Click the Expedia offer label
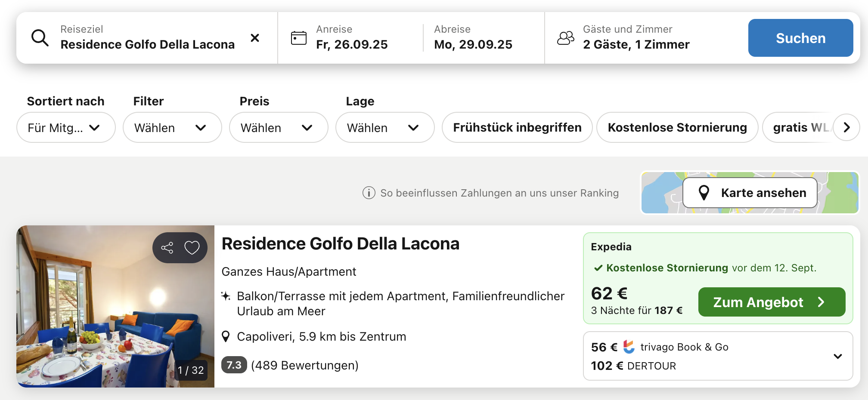The height and width of the screenshot is (400, 868). (x=611, y=247)
